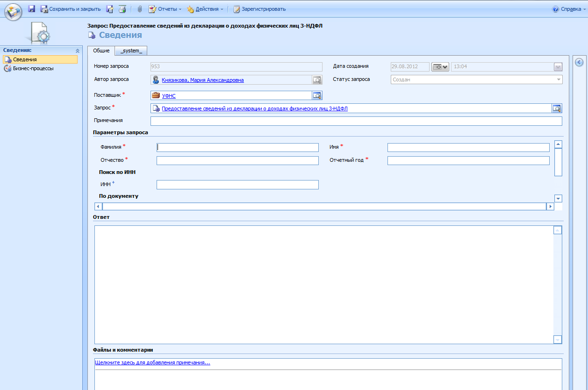Click the Print icon in toolbar
588x390 pixels.
click(122, 9)
